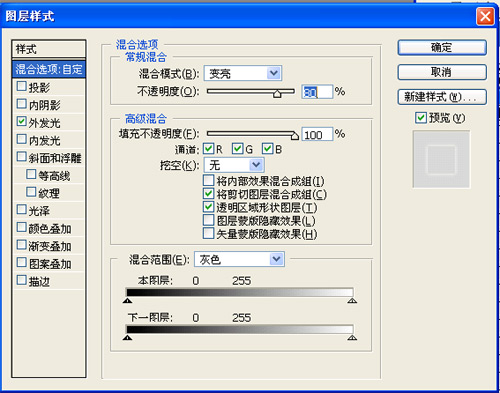Enable the 光泽 satin checkbox
This screenshot has height=393, width=500.
22,209
